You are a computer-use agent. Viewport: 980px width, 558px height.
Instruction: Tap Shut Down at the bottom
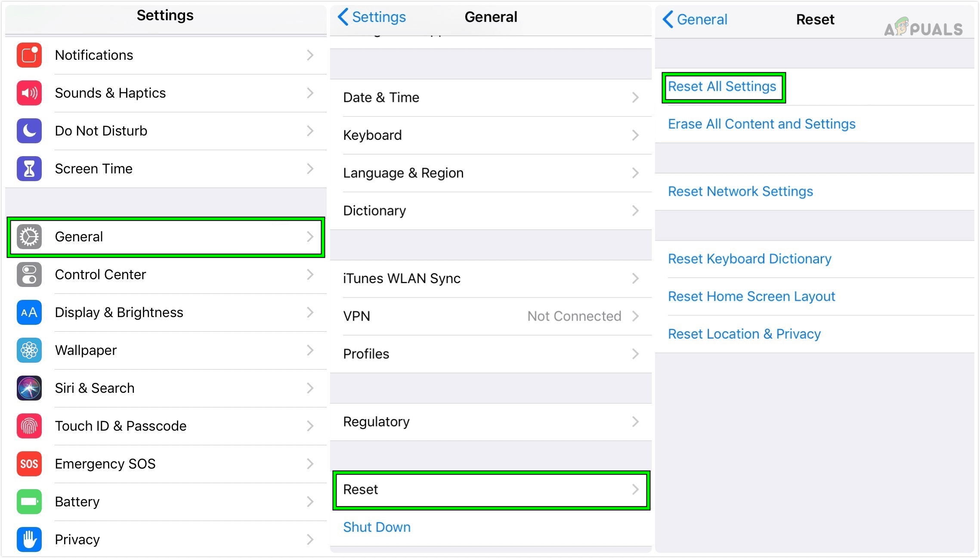tap(377, 527)
